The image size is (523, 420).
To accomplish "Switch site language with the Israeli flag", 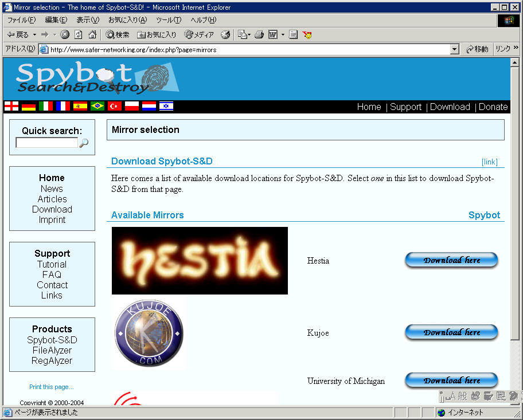I will tap(166, 107).
